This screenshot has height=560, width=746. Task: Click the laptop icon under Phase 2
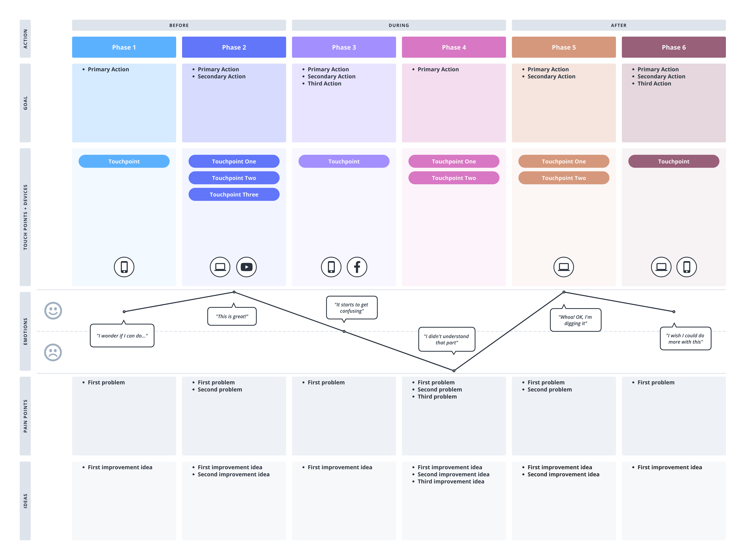[x=220, y=267]
